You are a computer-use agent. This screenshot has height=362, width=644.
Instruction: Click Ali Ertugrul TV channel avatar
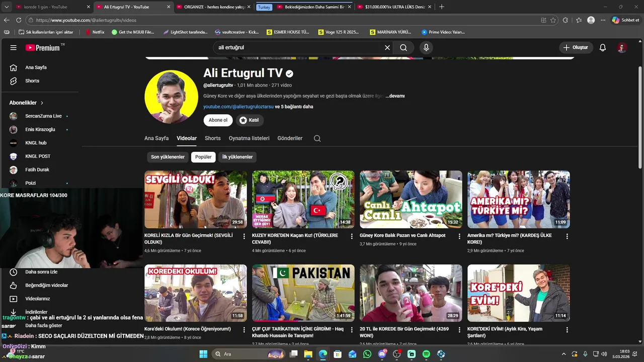171,97
